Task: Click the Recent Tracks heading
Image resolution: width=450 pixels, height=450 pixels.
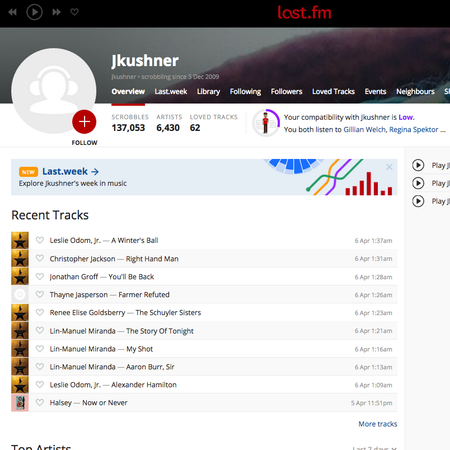Action: [50, 215]
